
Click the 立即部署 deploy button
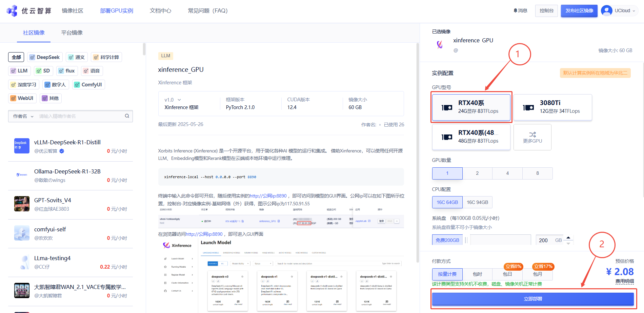[x=533, y=299]
